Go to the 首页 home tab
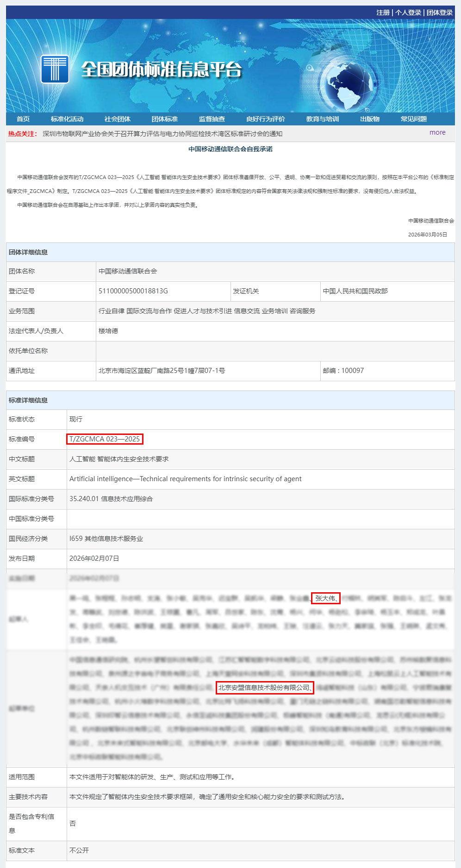 23,119
